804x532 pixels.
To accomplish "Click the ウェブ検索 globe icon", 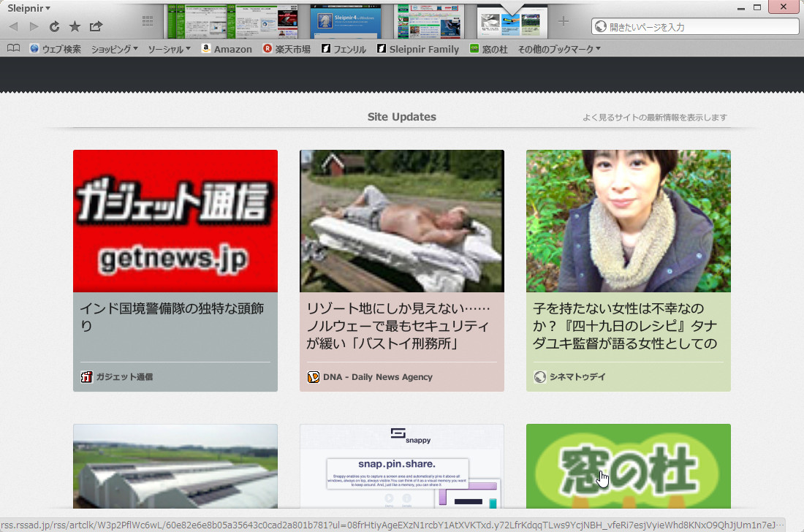I will (x=34, y=48).
